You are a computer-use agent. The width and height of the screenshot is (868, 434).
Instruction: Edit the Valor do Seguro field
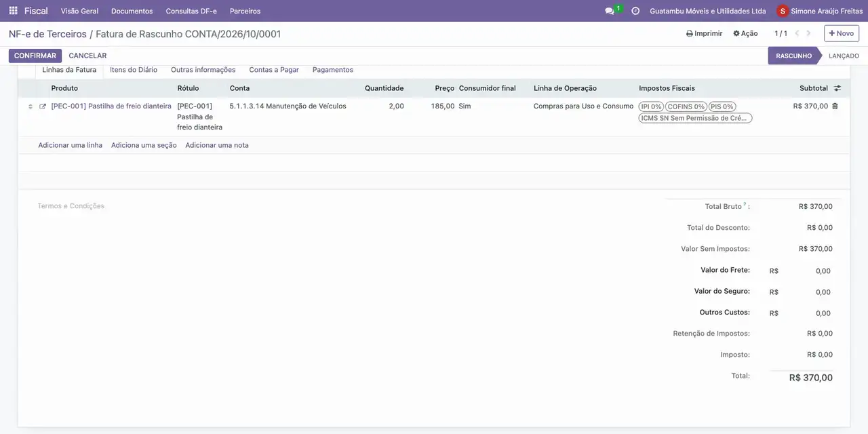click(x=806, y=292)
